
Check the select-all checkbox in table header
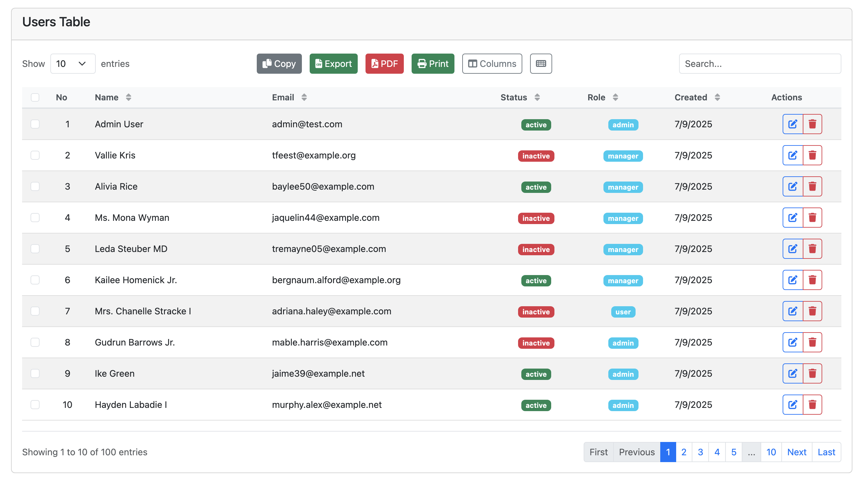[x=35, y=97]
